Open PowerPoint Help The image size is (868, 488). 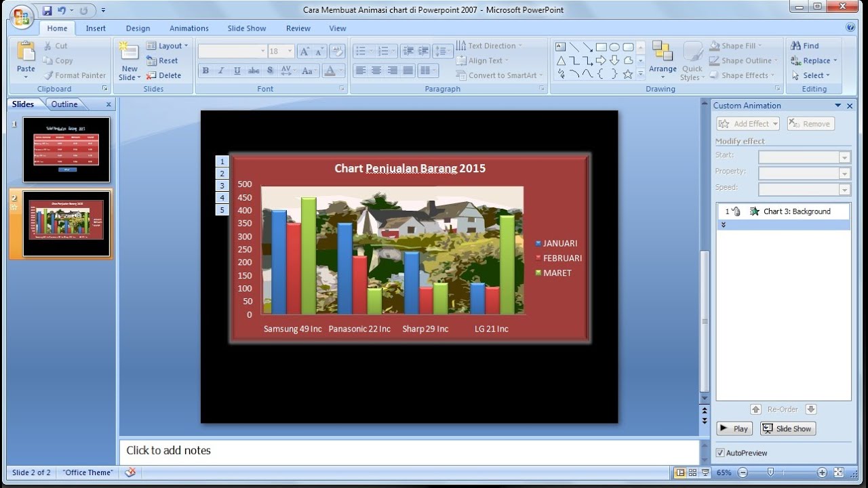pos(850,28)
